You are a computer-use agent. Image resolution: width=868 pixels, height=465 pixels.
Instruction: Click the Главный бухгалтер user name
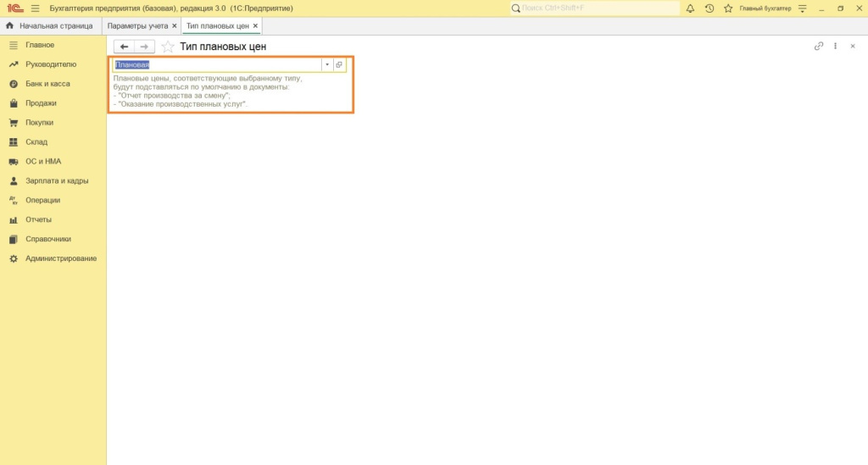pos(765,8)
